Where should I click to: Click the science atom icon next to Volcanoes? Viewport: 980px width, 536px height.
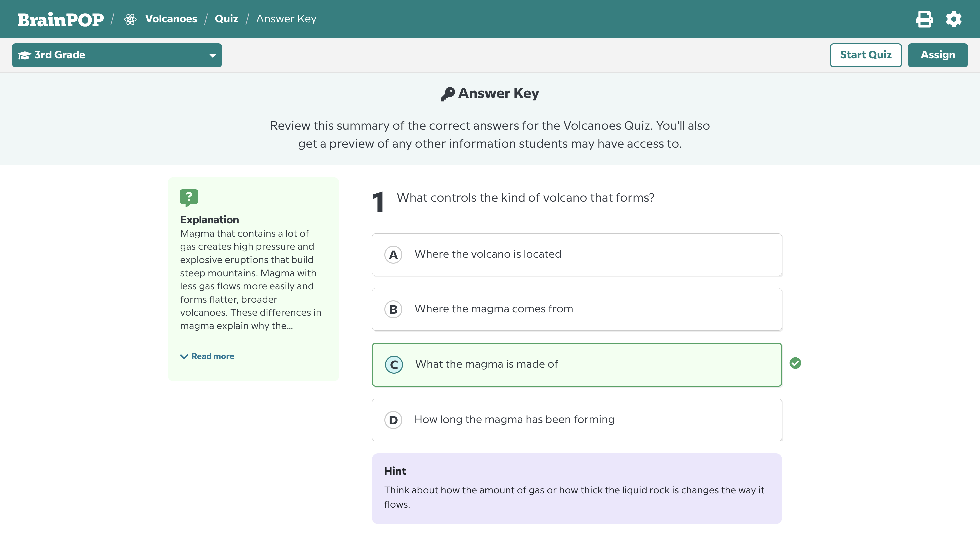click(130, 19)
